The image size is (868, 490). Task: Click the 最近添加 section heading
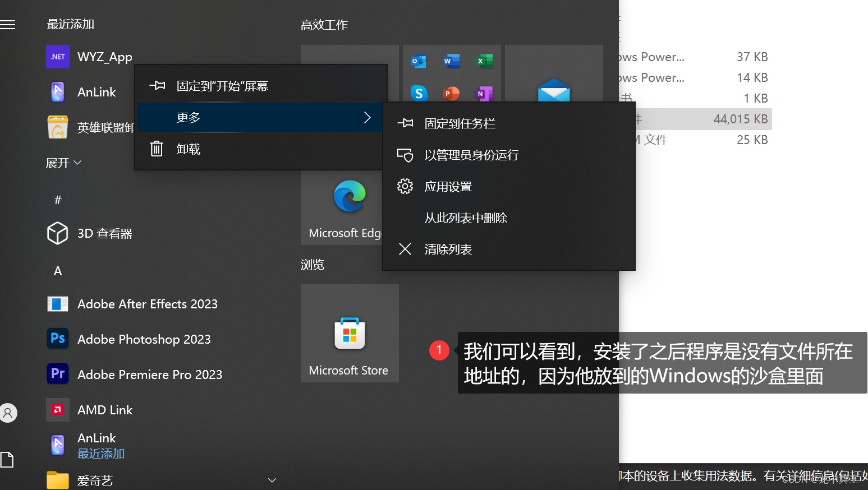coord(71,24)
